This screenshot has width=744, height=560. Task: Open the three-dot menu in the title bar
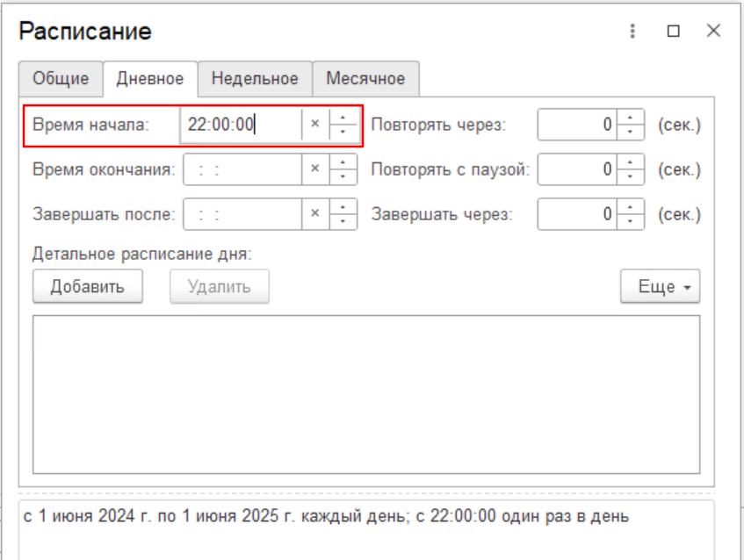point(632,32)
